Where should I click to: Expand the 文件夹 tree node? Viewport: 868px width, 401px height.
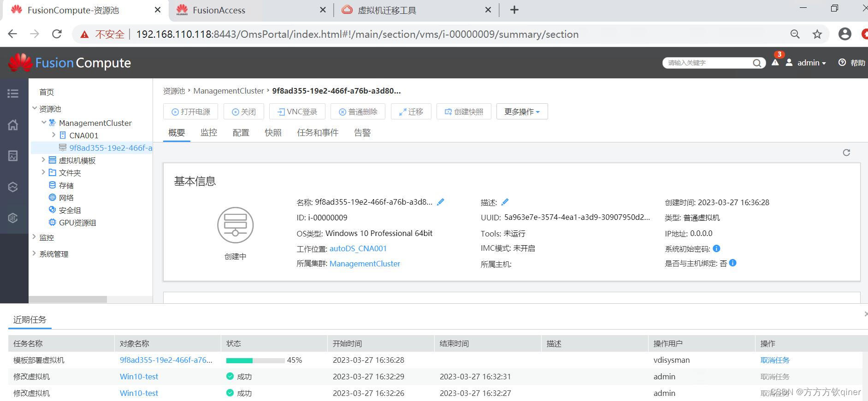[43, 172]
